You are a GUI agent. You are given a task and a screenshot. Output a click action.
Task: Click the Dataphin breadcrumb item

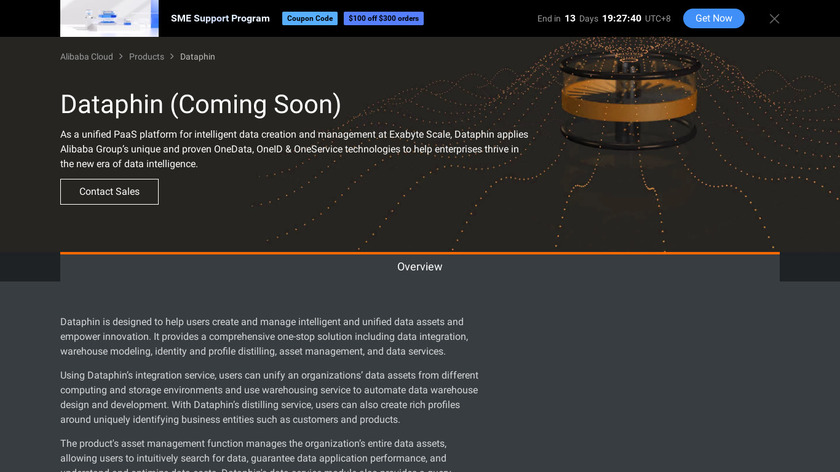[x=197, y=57]
